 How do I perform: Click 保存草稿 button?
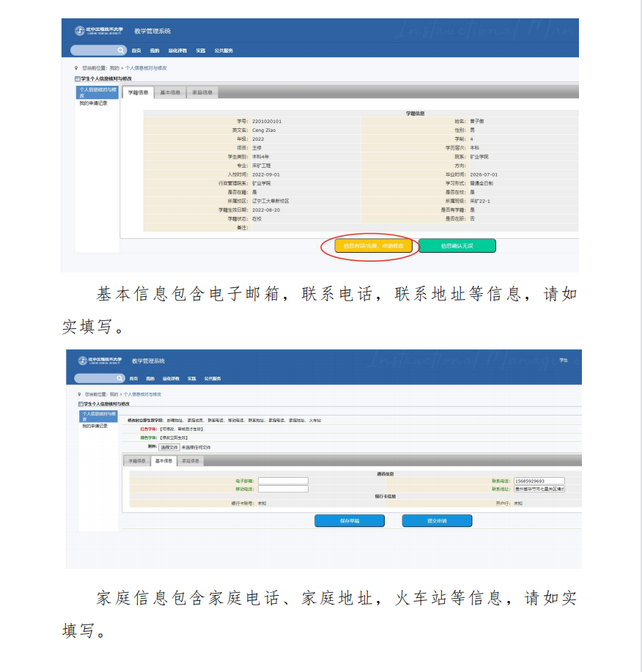point(350,520)
